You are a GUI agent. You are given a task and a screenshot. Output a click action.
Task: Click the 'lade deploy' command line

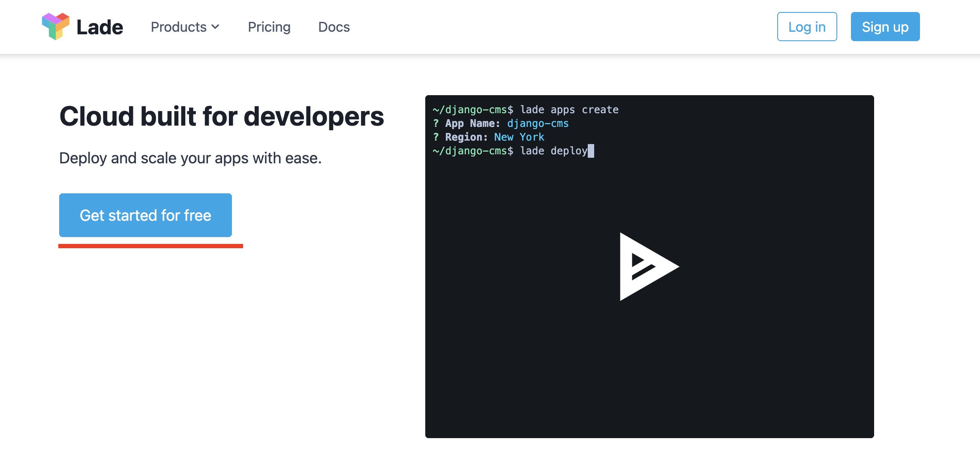(553, 151)
